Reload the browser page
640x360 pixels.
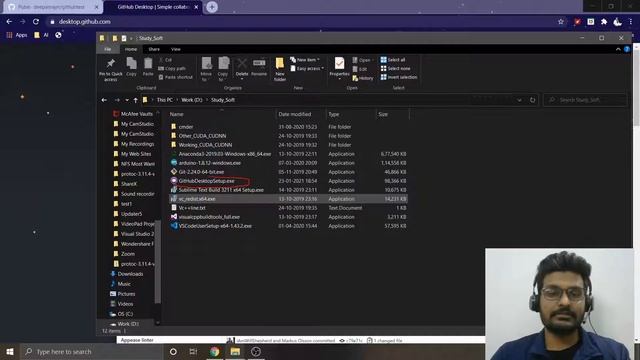coord(36,22)
